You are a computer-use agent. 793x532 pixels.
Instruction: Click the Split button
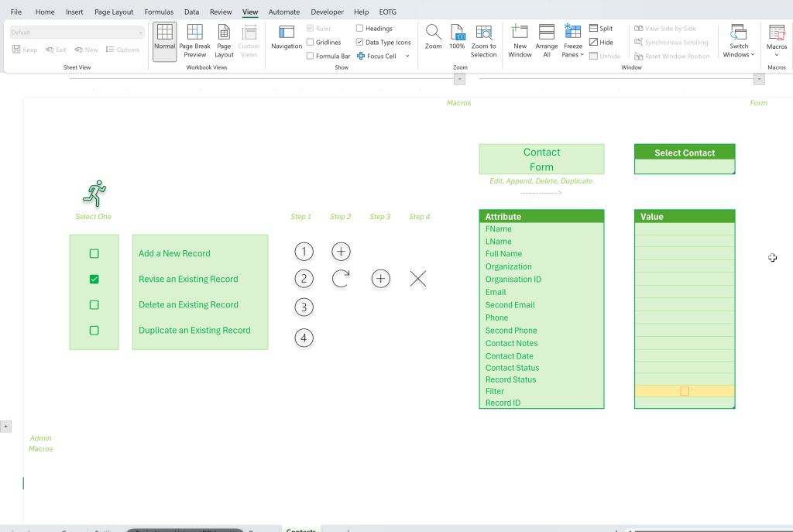601,29
